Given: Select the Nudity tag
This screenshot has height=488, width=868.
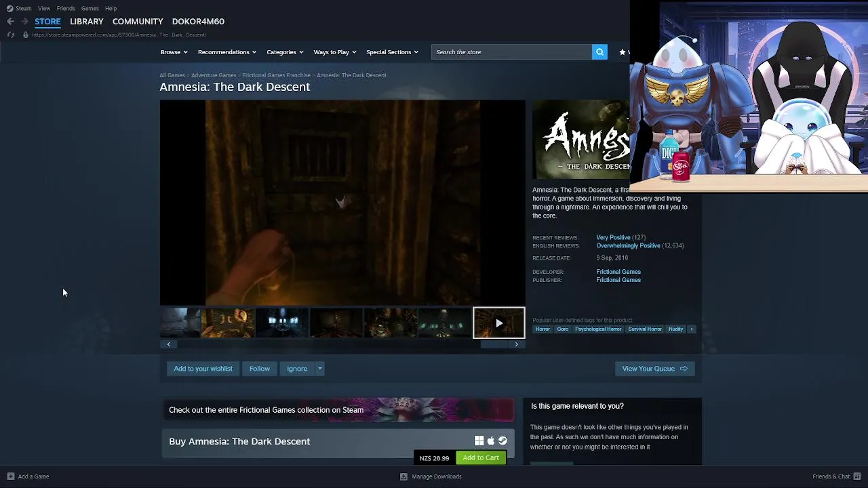Looking at the screenshot, I should click(675, 329).
